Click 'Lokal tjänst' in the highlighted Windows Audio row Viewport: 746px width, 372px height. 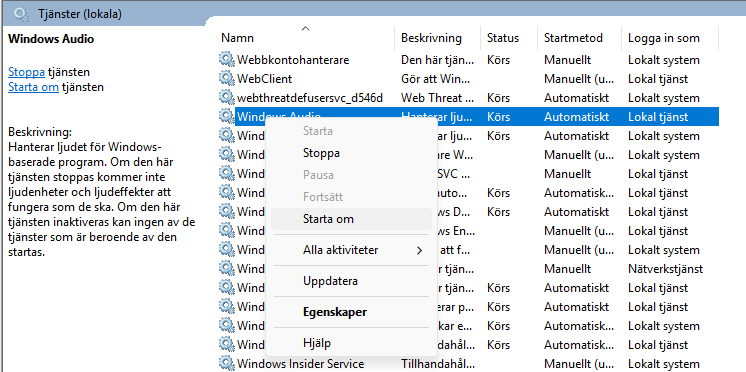coord(658,117)
